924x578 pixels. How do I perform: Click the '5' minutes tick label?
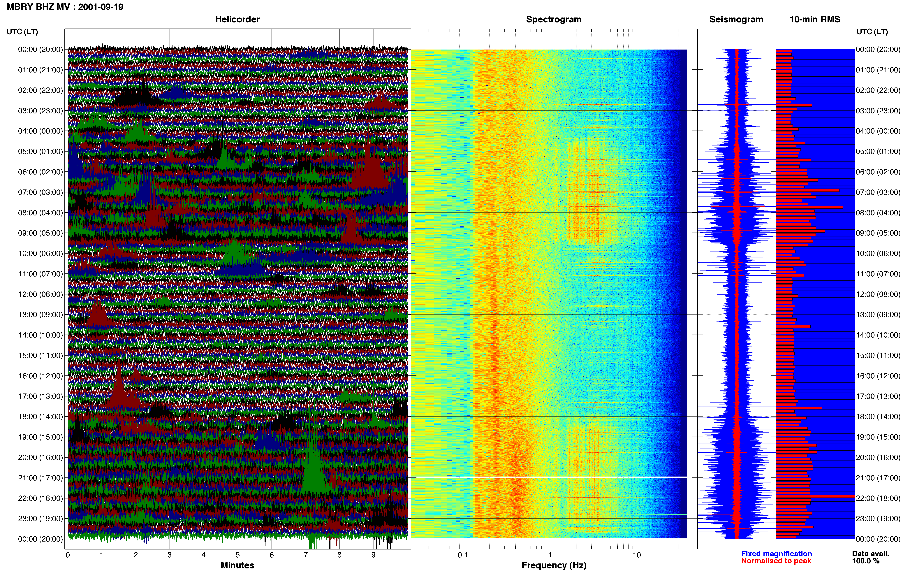point(238,555)
